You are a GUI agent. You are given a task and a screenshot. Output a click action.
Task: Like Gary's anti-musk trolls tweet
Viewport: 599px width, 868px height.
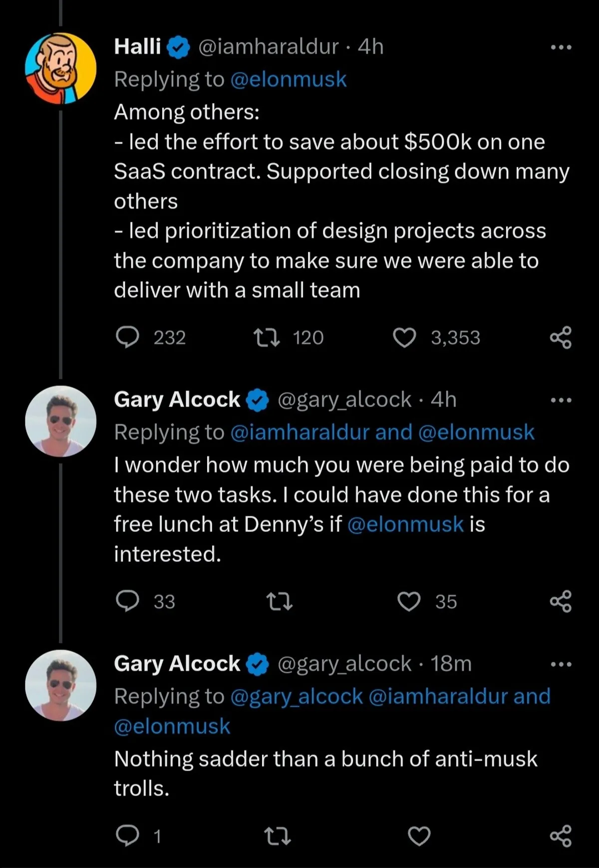pos(419,836)
